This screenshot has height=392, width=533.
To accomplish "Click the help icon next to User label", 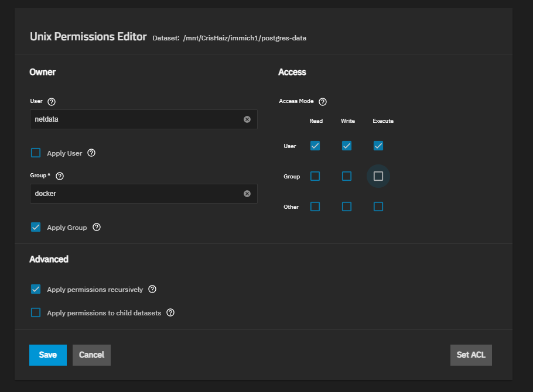I will [52, 102].
